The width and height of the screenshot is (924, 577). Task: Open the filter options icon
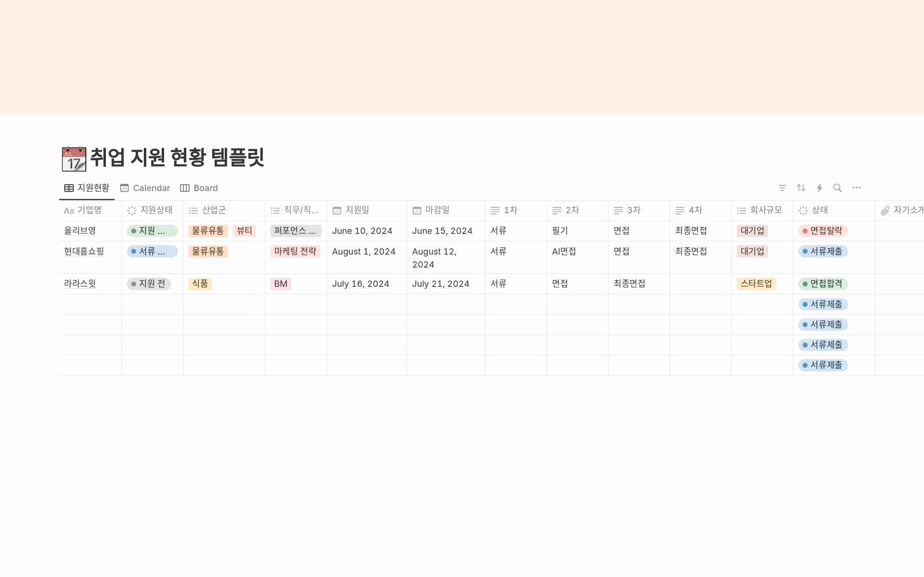(783, 188)
